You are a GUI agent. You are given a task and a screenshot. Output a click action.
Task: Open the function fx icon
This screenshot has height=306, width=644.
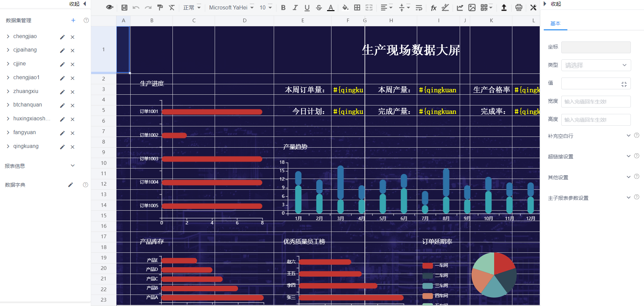[433, 7]
